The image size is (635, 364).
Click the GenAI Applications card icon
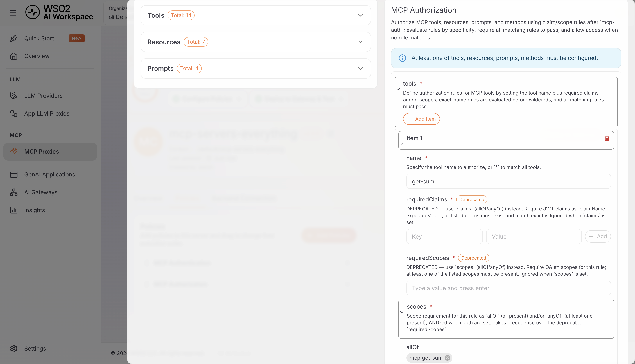[x=14, y=174]
